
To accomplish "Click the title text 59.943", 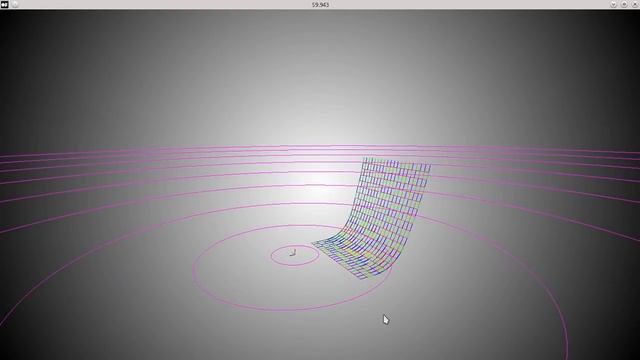I will pos(320,4).
